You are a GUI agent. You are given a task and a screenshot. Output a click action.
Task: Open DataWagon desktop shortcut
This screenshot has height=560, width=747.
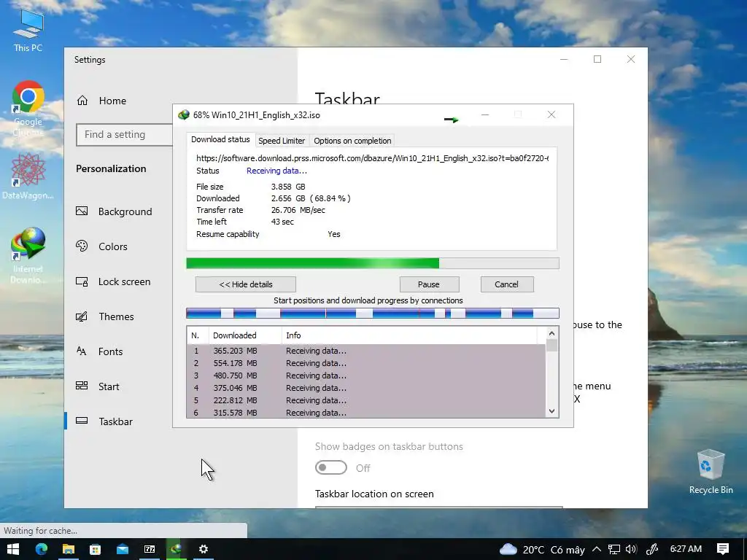click(28, 176)
